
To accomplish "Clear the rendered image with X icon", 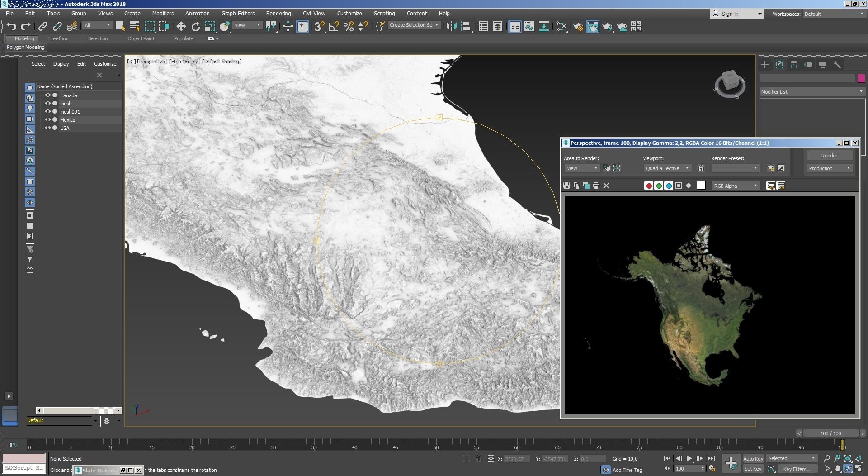I will (606, 186).
